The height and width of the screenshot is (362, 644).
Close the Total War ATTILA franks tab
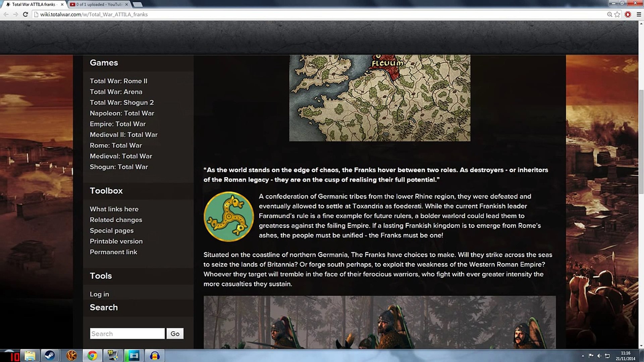point(62,4)
